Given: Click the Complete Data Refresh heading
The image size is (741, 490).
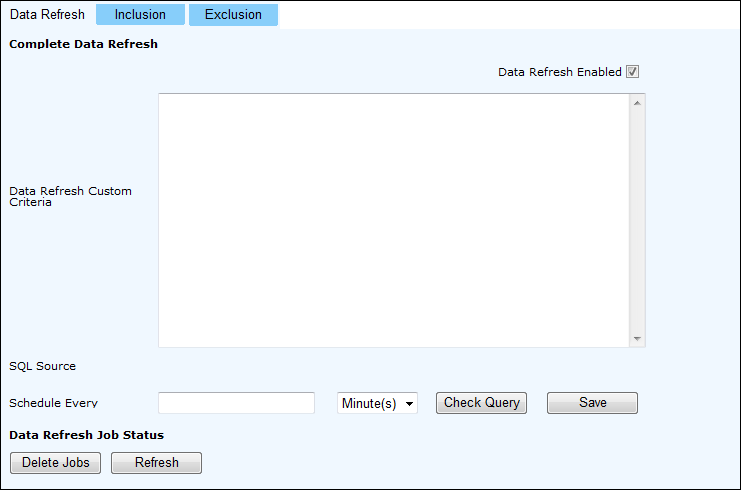Looking at the screenshot, I should (83, 44).
